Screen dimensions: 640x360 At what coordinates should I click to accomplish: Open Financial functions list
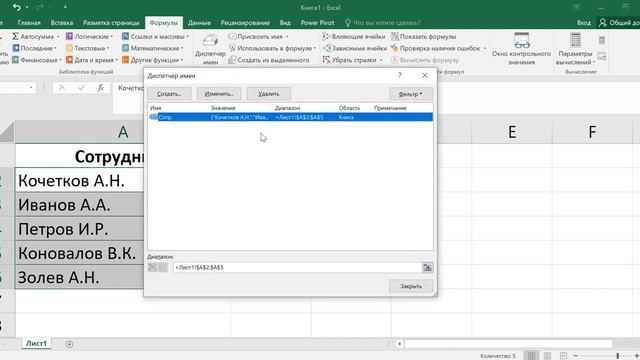coord(36,60)
